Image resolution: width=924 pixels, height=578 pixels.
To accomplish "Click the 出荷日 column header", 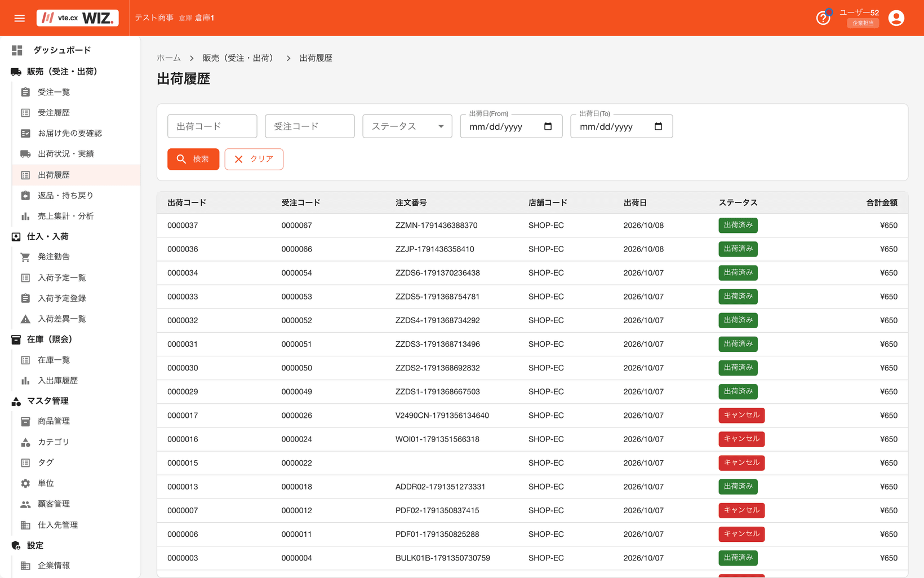I will (x=635, y=202).
